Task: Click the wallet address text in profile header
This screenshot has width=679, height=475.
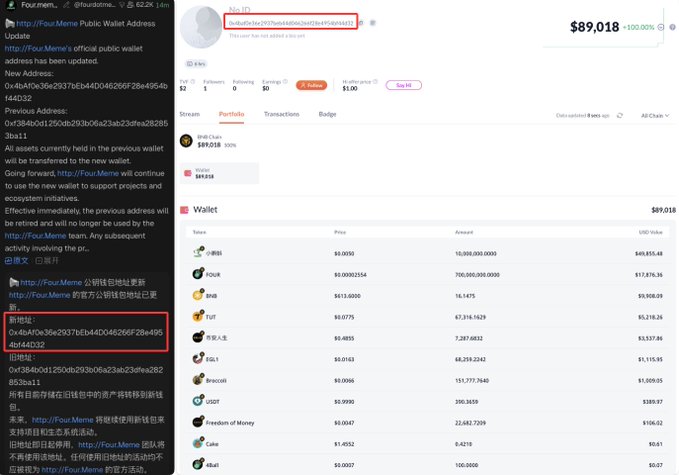Action: coord(291,23)
